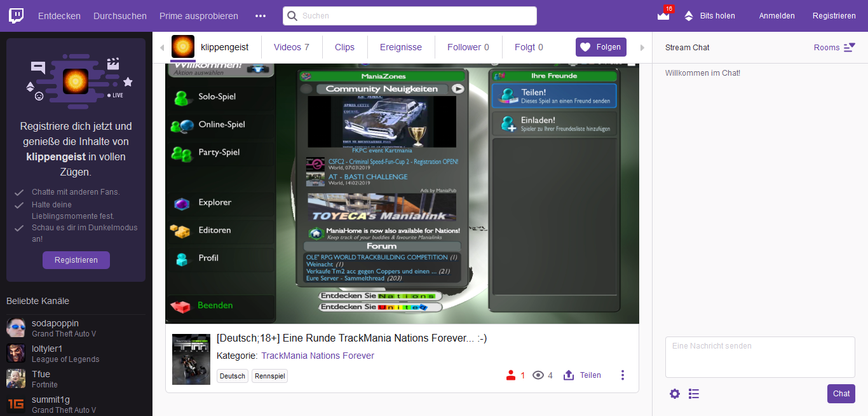Open Explorer in the game menu
The height and width of the screenshot is (416, 868).
coord(220,202)
